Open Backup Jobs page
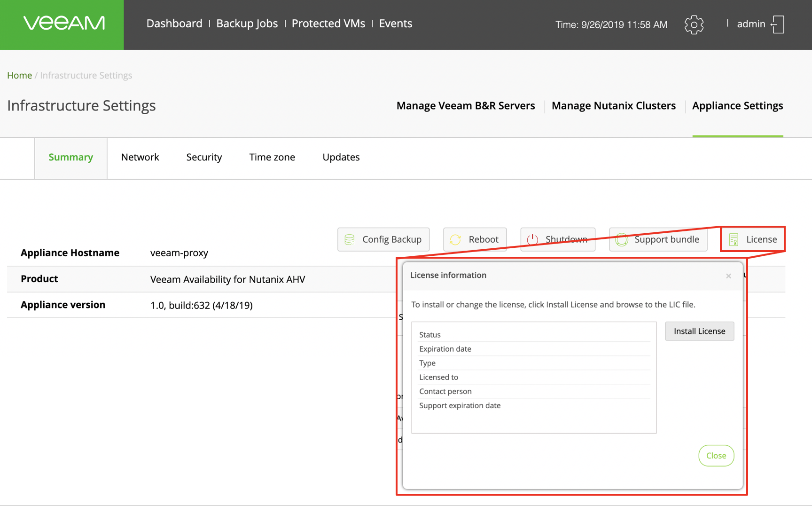The image size is (812, 506). [247, 24]
